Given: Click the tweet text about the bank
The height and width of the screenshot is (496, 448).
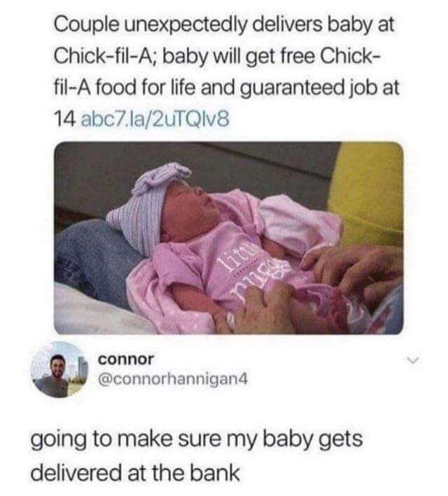Looking at the screenshot, I should point(196,456).
